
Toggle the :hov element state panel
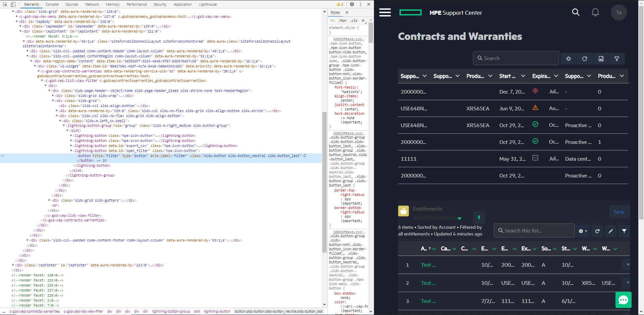[x=342, y=20]
